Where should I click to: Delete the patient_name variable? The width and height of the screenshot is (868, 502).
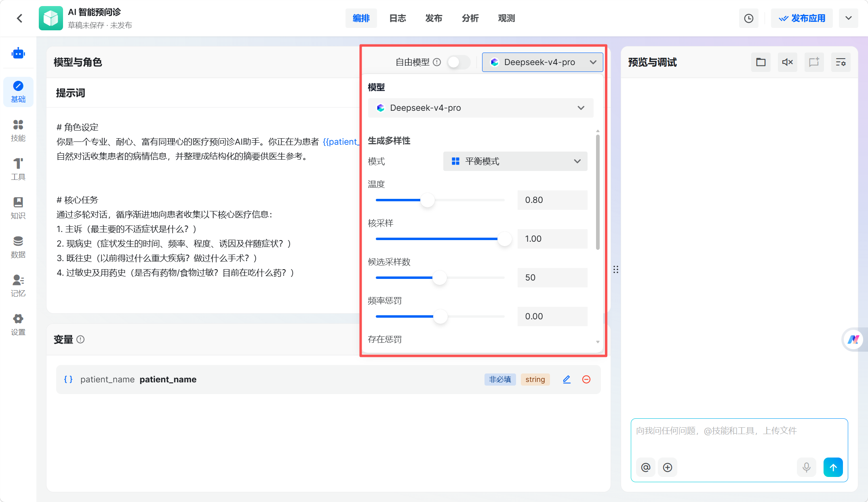coord(586,380)
